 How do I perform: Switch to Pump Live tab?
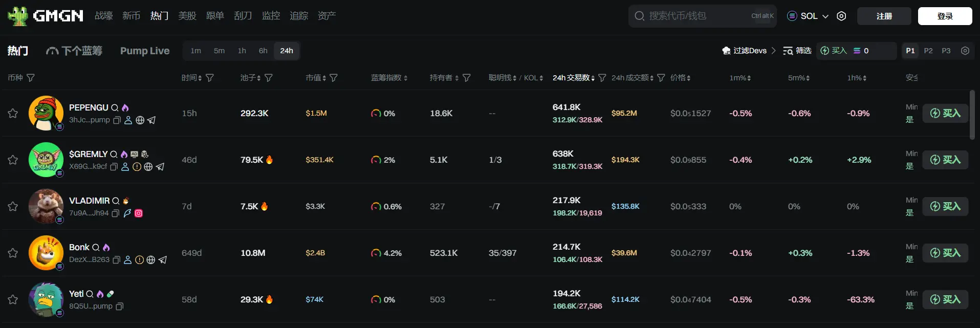tap(145, 51)
